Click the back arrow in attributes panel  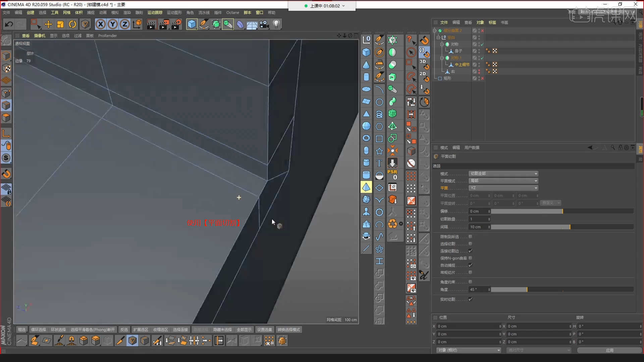[590, 147]
